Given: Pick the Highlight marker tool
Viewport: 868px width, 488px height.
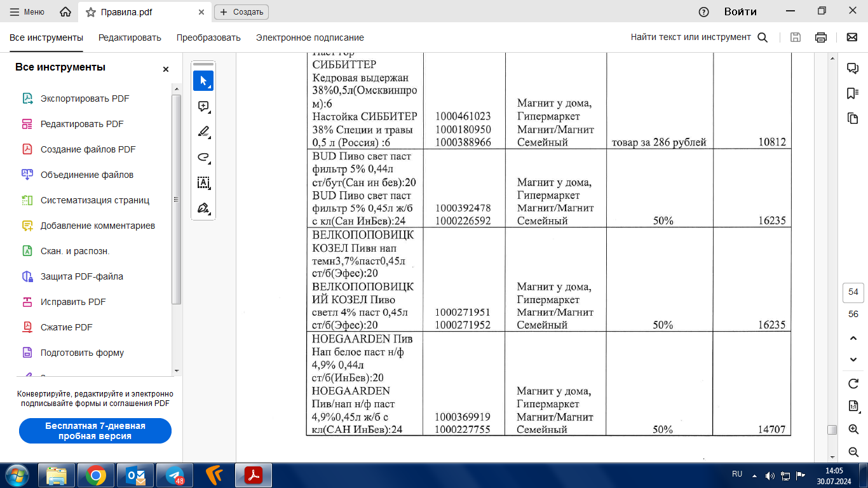Looking at the screenshot, I should pos(203,132).
